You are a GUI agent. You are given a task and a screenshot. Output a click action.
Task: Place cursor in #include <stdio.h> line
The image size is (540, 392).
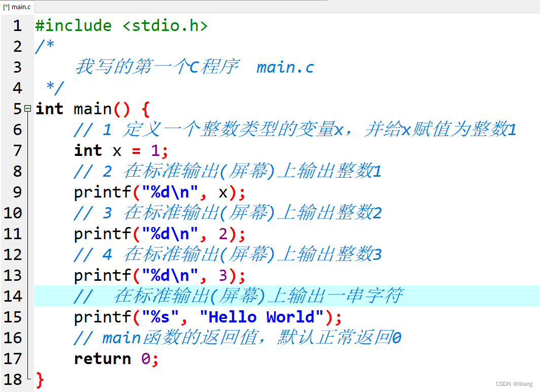point(122,26)
